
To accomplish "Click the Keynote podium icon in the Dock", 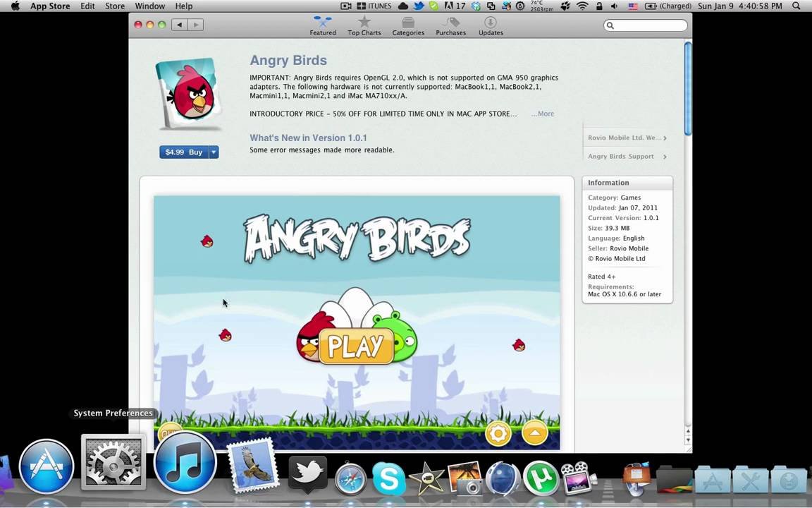I will click(636, 478).
